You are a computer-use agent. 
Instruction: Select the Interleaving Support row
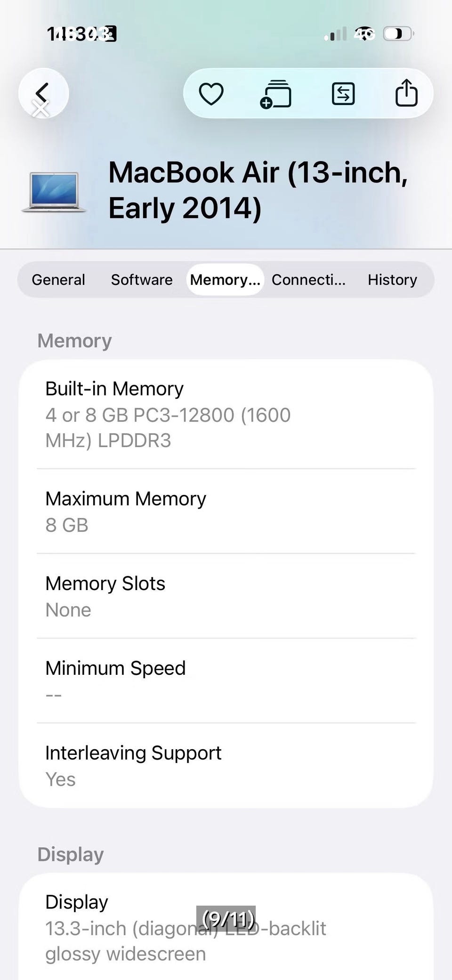(226, 766)
